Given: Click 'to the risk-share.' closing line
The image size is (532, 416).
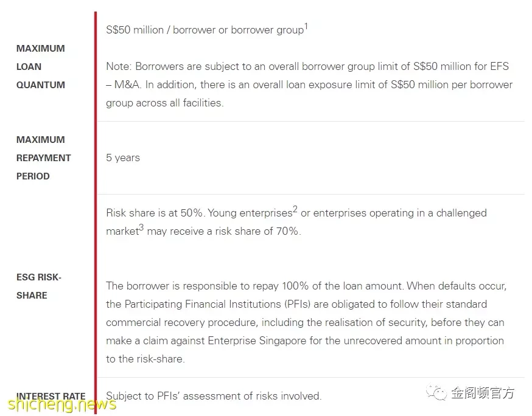Looking at the screenshot, I should pyautogui.click(x=145, y=359).
